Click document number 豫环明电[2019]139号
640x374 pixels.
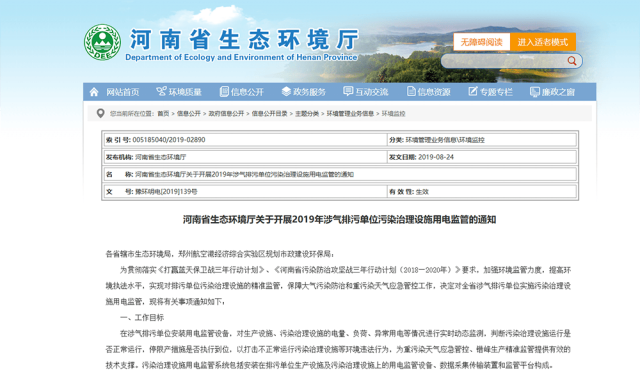(x=166, y=192)
